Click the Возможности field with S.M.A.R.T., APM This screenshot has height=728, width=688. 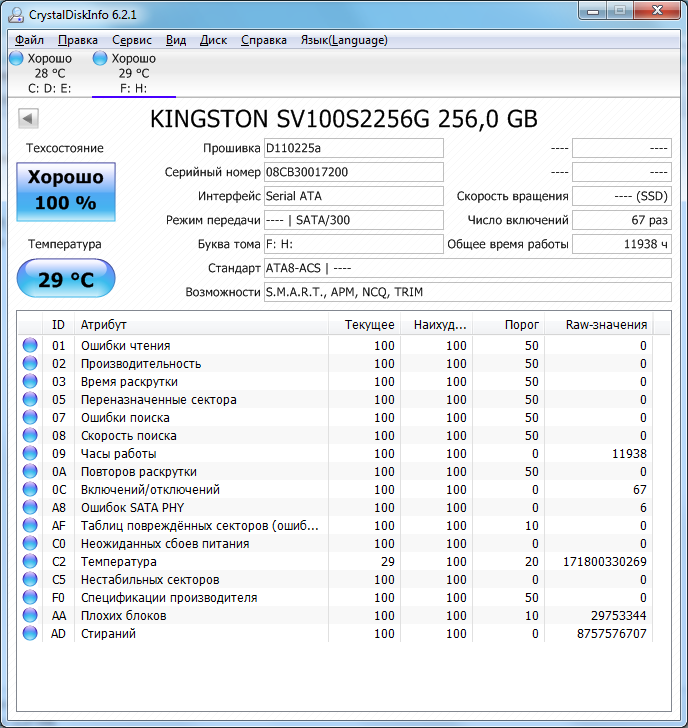[467, 292]
